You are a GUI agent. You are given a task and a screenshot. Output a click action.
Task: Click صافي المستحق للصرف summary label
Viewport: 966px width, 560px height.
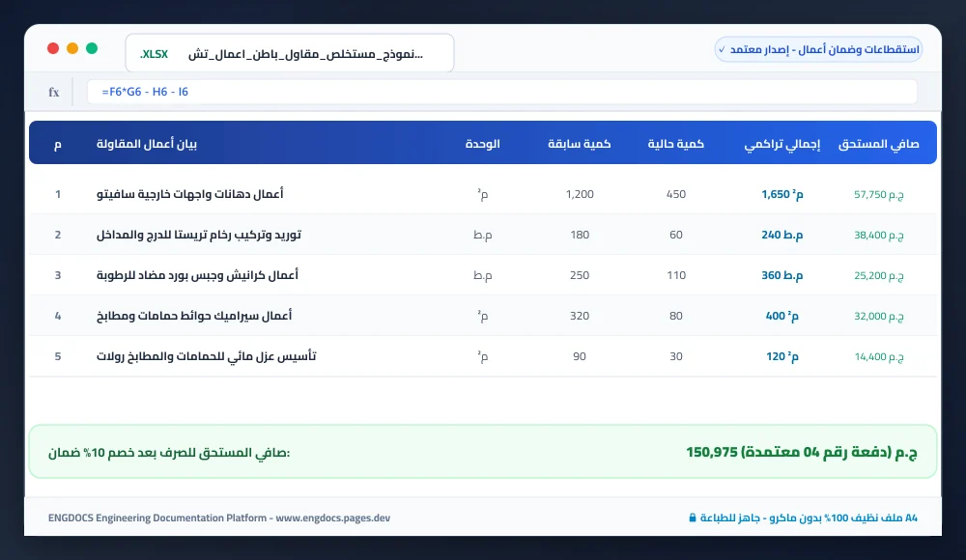tap(169, 453)
